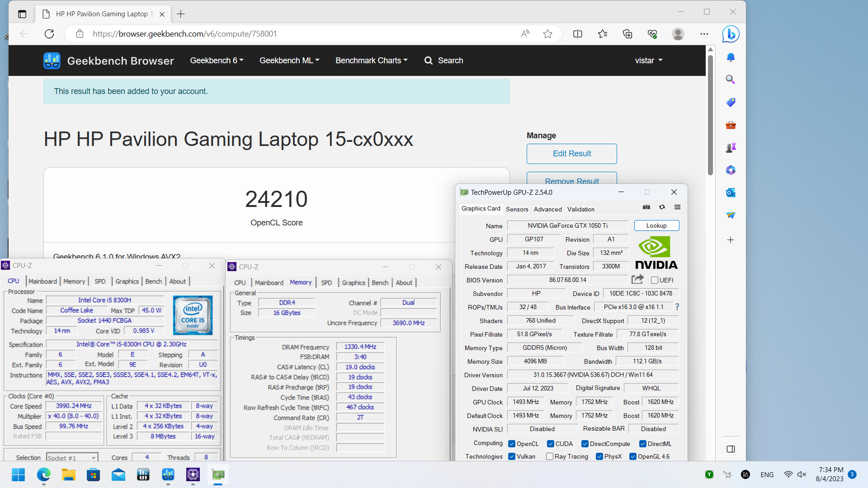Open Outlook icon in Edge sidebar

click(x=731, y=192)
